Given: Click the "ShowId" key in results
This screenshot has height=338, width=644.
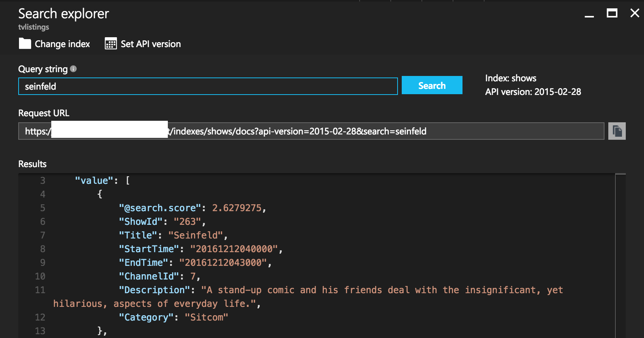Looking at the screenshot, I should click(x=141, y=221).
